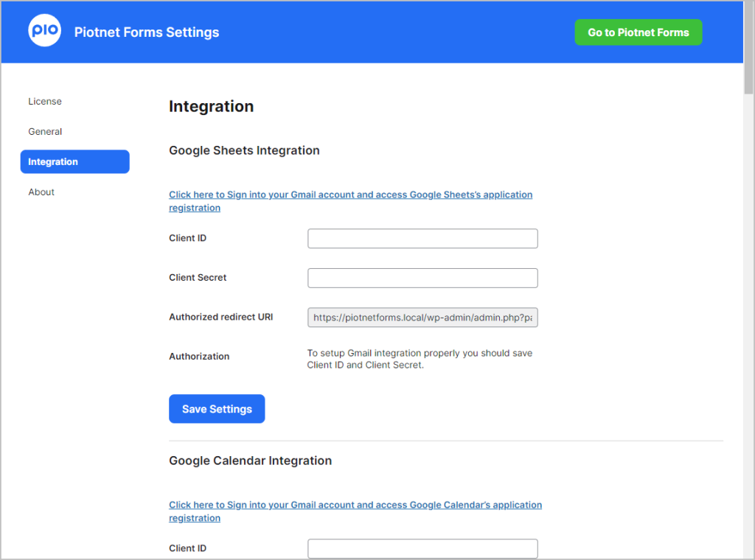Viewport: 755px width, 560px height.
Task: Click the Google Calendar Integration heading
Action: [x=251, y=461]
